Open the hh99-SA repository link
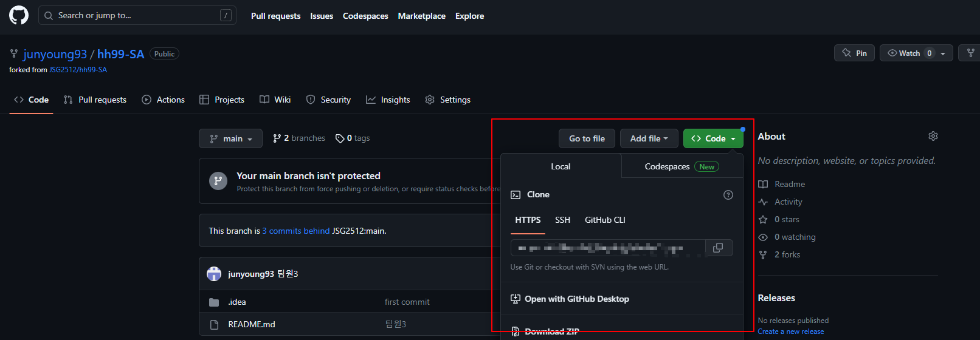980x340 pixels. [120, 54]
